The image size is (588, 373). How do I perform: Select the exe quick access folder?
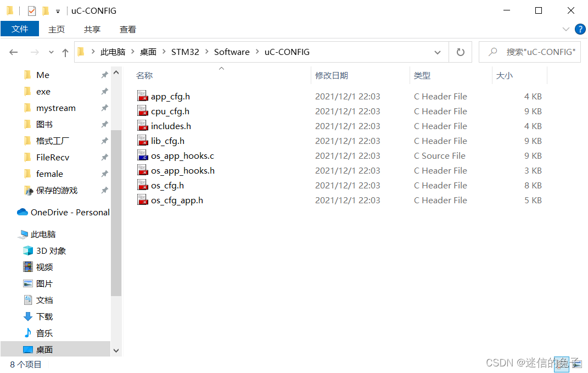coord(43,92)
